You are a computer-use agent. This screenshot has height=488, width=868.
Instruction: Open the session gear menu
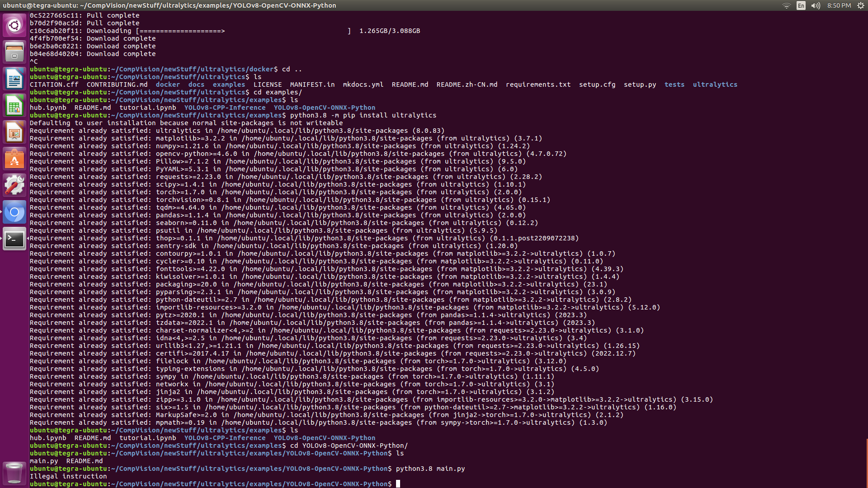point(861,5)
